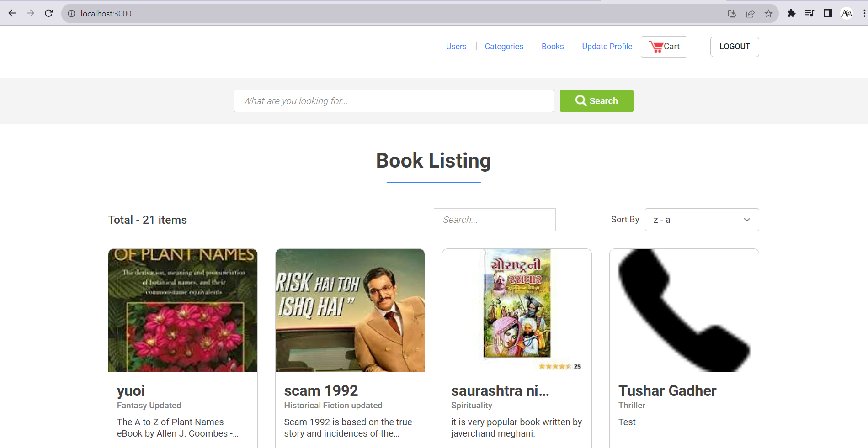Image resolution: width=868 pixels, height=448 pixels.
Task: Open the Users navigation link
Action: point(456,47)
